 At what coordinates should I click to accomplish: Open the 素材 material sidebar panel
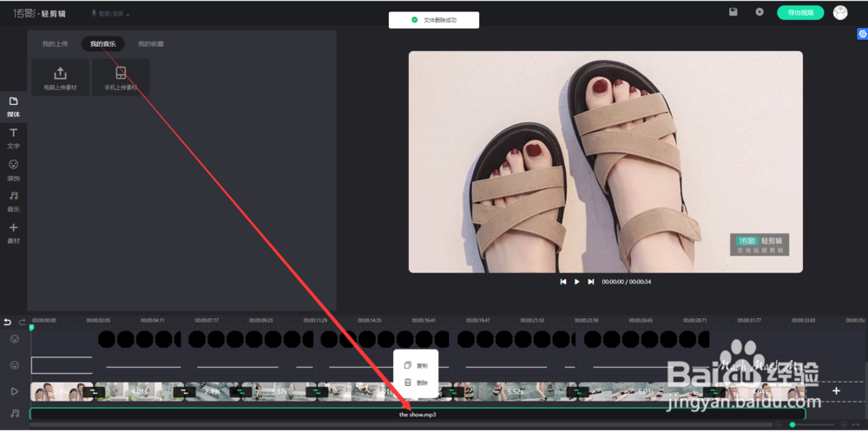13,233
